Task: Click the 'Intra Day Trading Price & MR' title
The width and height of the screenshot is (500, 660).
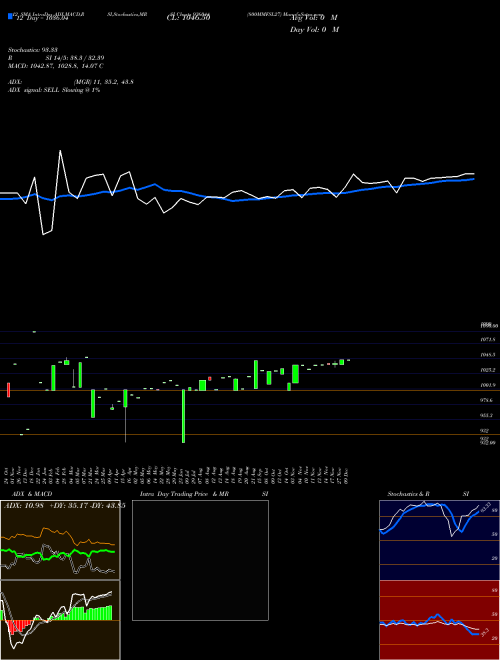Action: (184, 494)
